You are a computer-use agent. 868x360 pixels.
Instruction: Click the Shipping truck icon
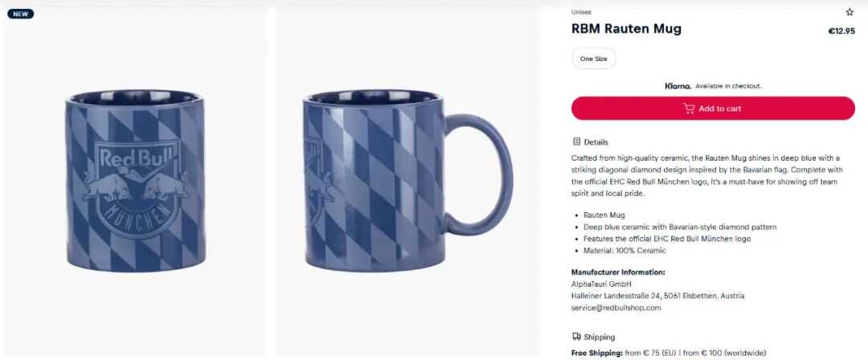(x=576, y=337)
